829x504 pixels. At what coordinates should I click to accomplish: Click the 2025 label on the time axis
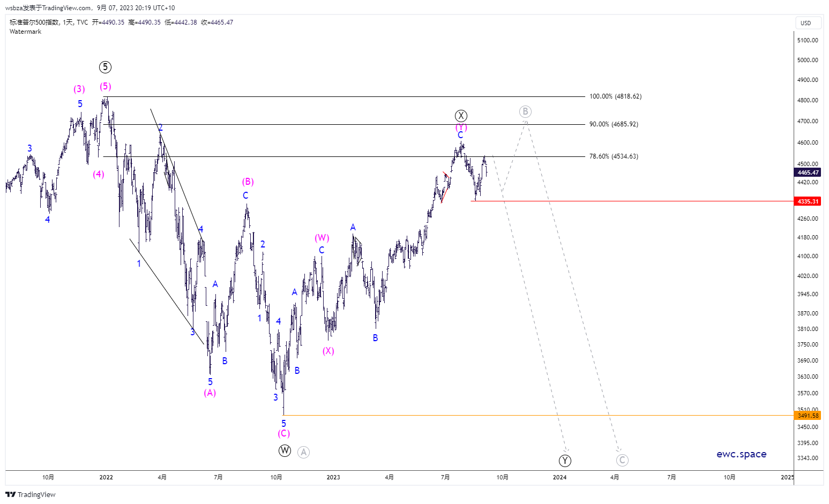787,477
